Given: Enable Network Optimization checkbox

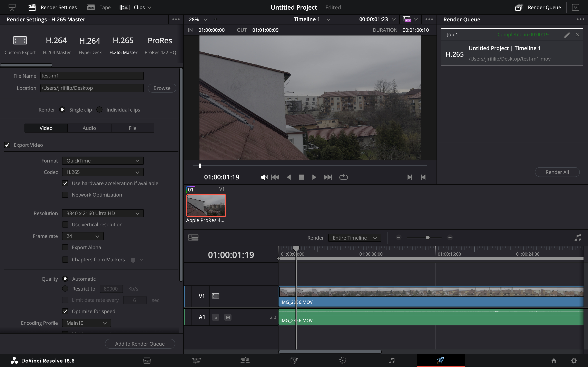Looking at the screenshot, I should point(65,195).
